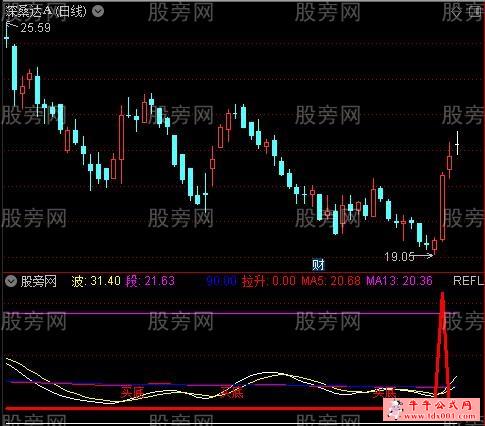
Task: Select the 波: 31.40 indicator value
Action: point(96,281)
